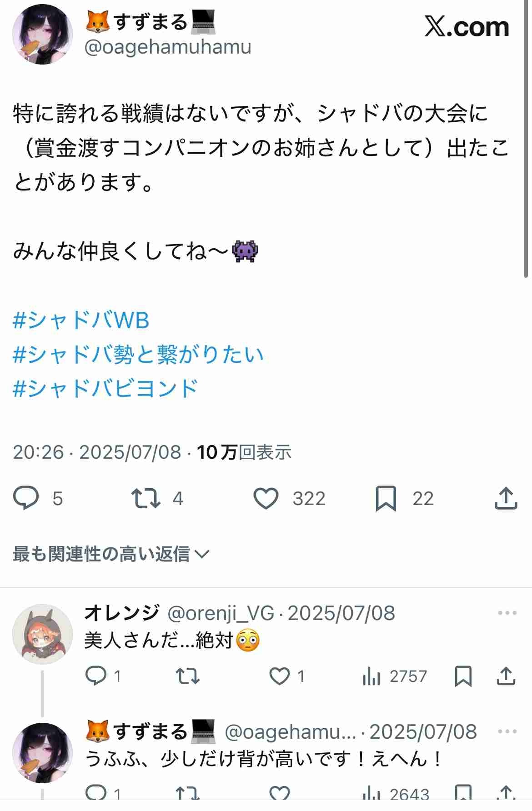The width and height of the screenshot is (532, 811).
Task: Reply to オレンジ's comment
Action: point(96,676)
